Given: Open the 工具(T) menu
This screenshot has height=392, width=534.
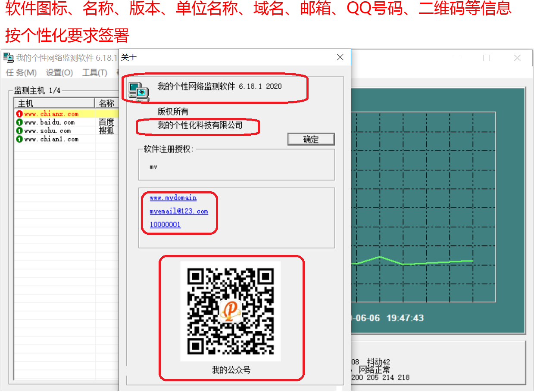Looking at the screenshot, I should 94,73.
